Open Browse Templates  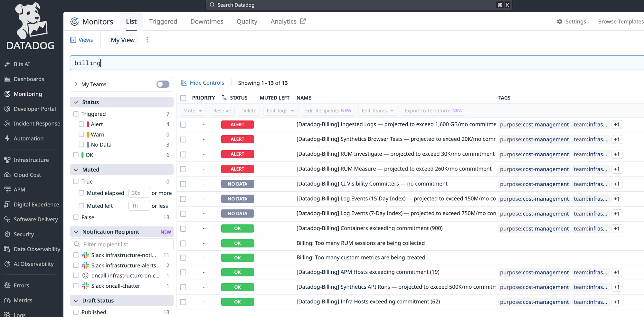[620, 22]
